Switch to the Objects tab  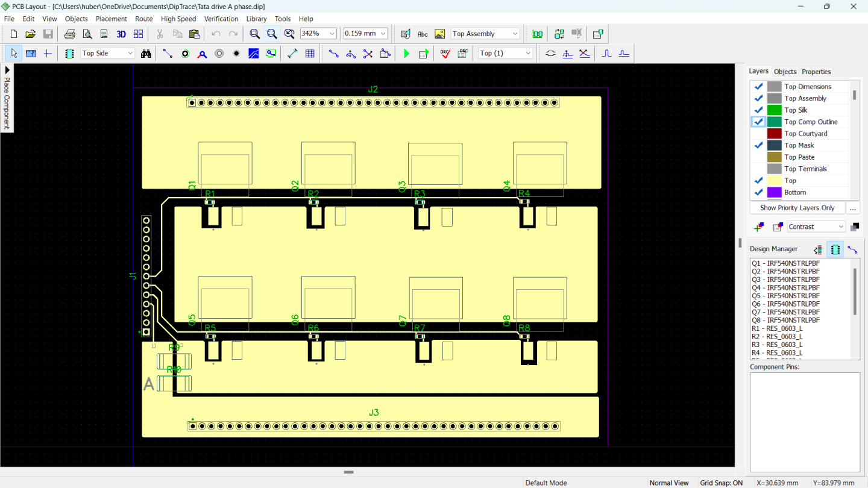point(785,71)
